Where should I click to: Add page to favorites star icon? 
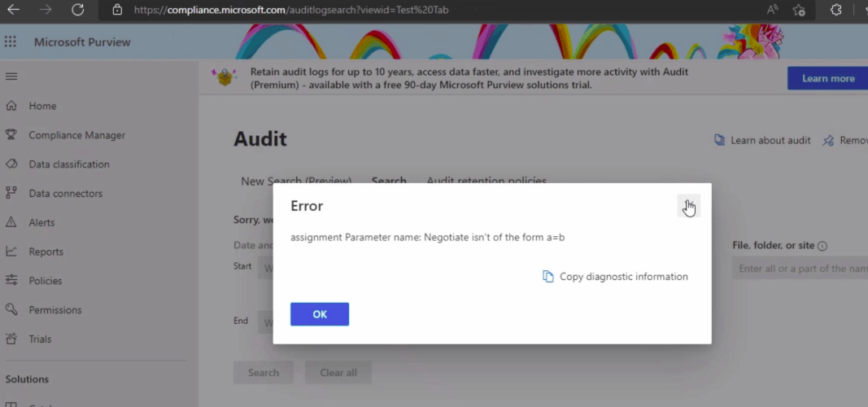click(798, 10)
